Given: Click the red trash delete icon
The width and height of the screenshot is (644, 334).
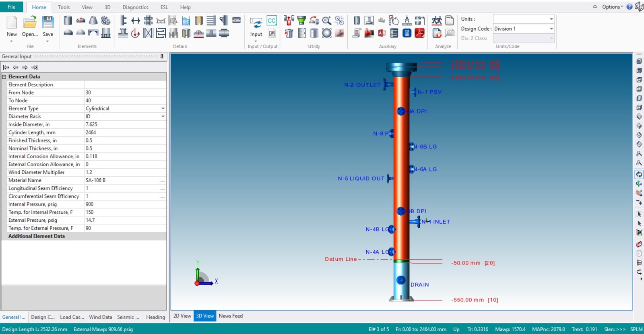Looking at the screenshot, I should (x=289, y=33).
